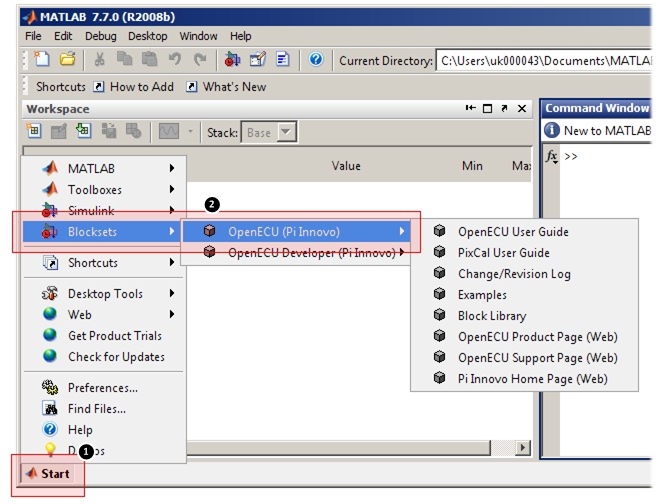This screenshot has height=504, width=658.
Task: Open Preferences from the Start menu
Action: click(103, 387)
